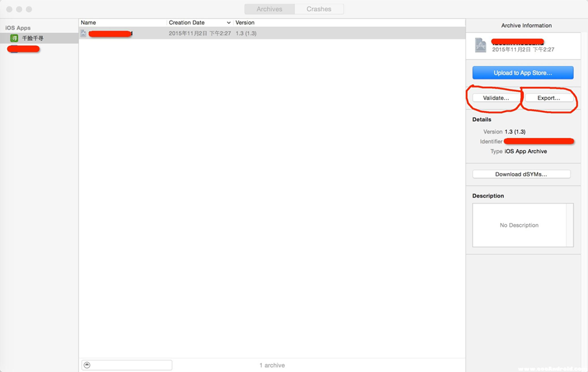This screenshot has width=588, height=372.
Task: Select the redacted second app in sidebar
Action: 24,49
